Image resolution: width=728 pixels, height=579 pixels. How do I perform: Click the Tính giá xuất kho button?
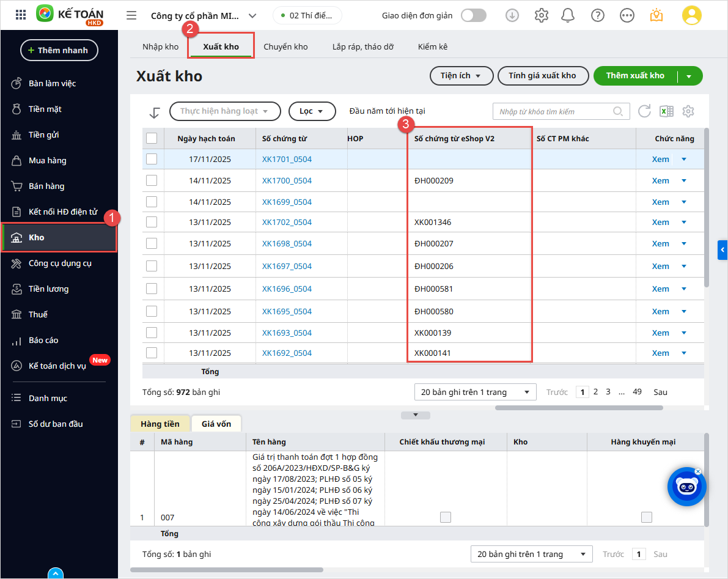pos(542,76)
